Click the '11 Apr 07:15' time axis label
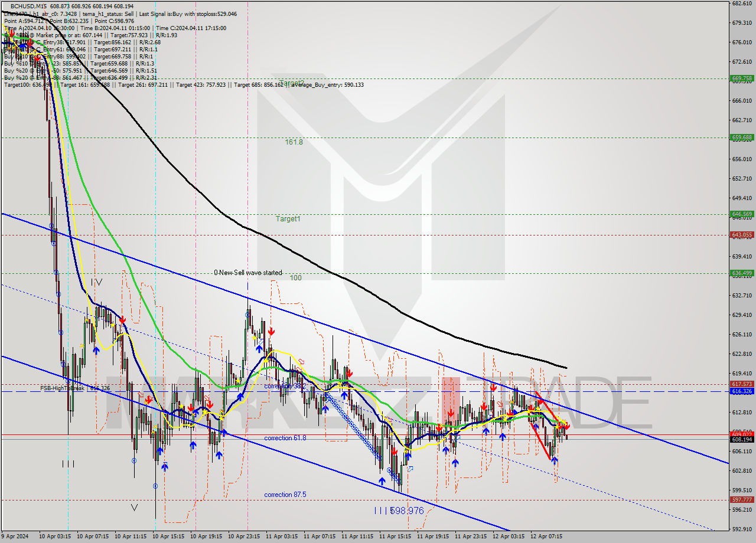The width and height of the screenshot is (756, 543). click(x=318, y=537)
